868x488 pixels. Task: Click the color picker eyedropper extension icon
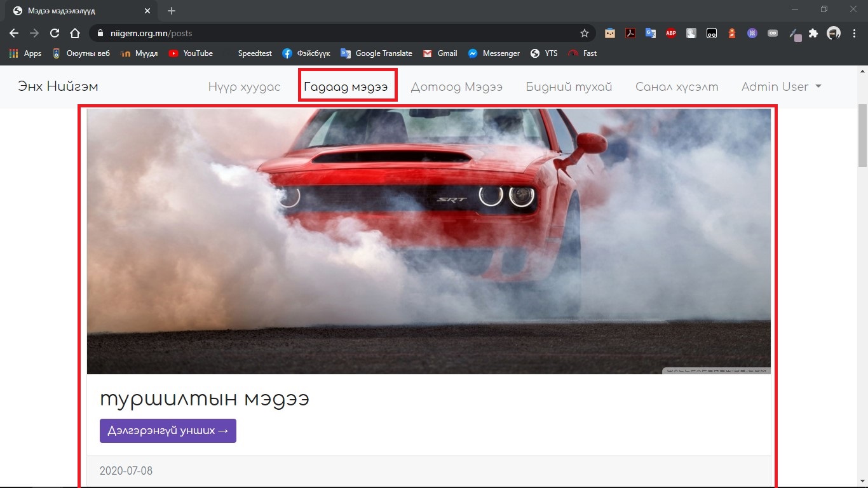coord(794,33)
